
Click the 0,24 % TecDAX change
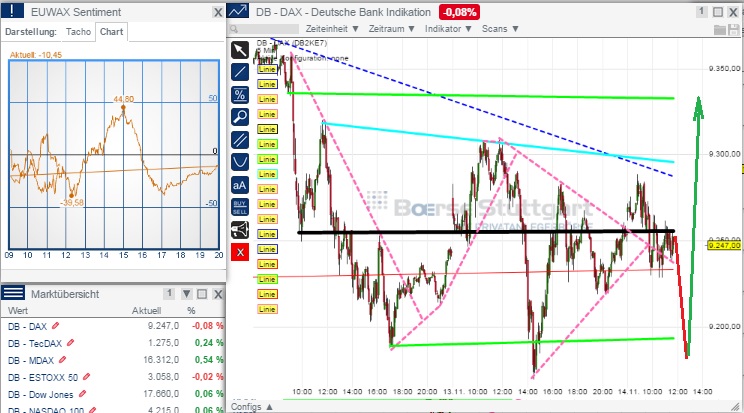(x=209, y=343)
